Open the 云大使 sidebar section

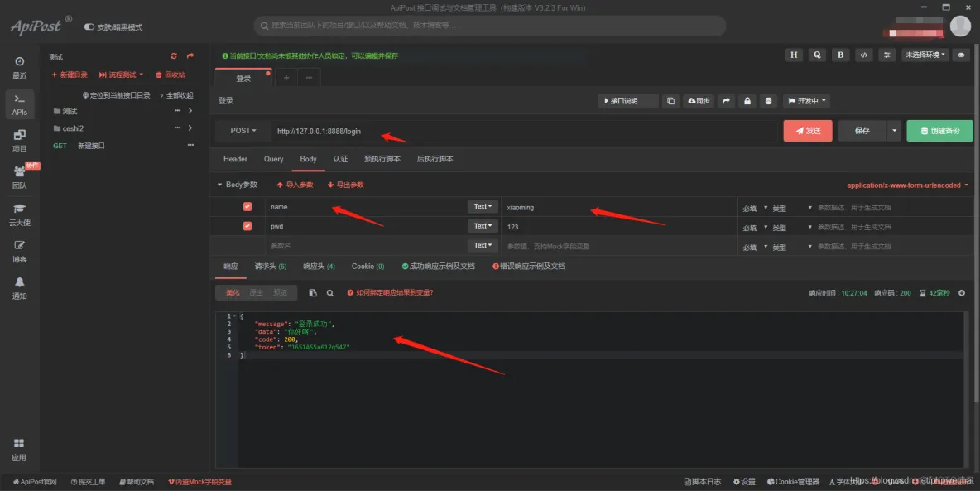click(x=19, y=214)
